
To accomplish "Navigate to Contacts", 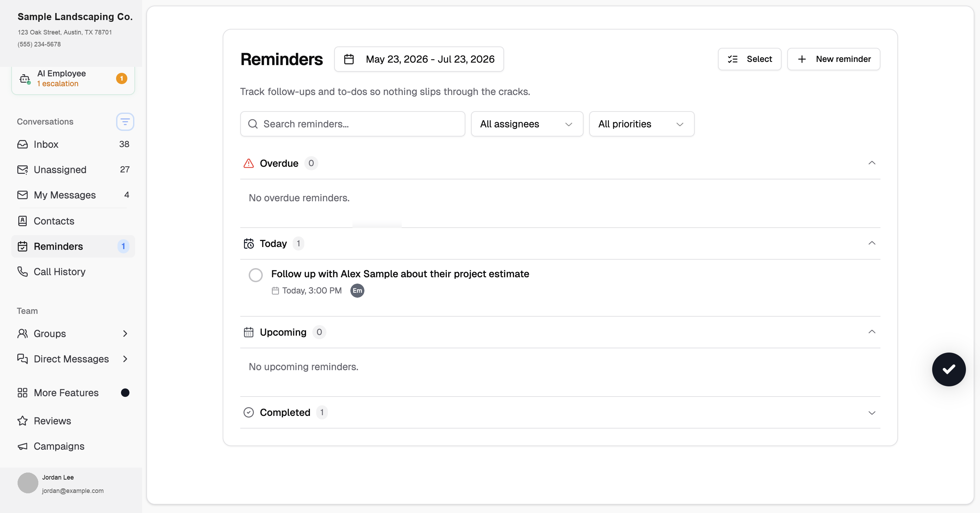I will tap(73, 221).
